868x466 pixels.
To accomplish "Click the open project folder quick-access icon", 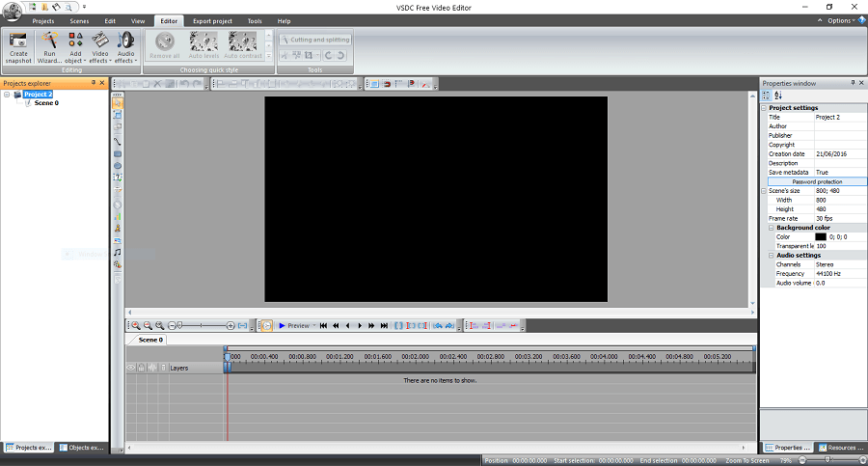I will tap(44, 7).
